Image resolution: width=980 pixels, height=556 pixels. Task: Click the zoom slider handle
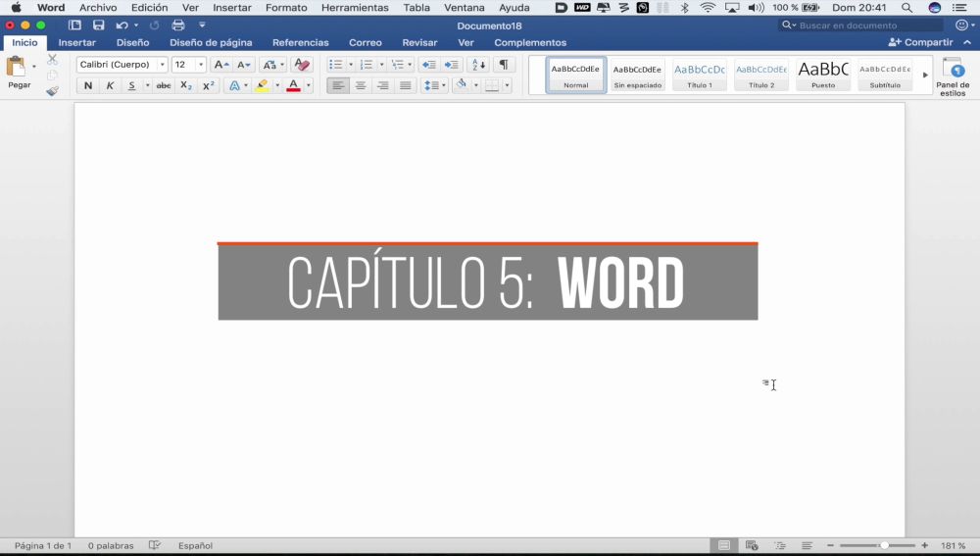[x=884, y=545]
